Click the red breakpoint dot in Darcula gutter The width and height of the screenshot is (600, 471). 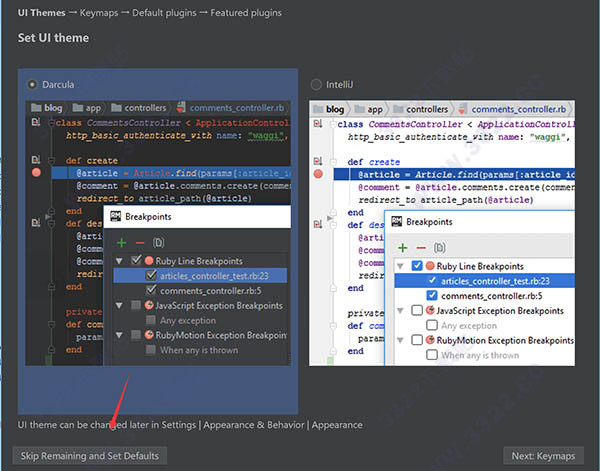pos(36,173)
